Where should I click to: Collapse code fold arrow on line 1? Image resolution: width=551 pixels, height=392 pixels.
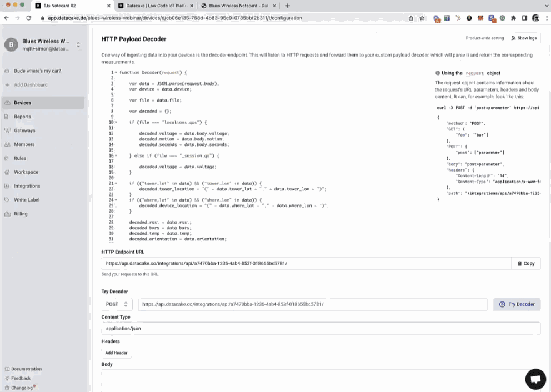[116, 72]
